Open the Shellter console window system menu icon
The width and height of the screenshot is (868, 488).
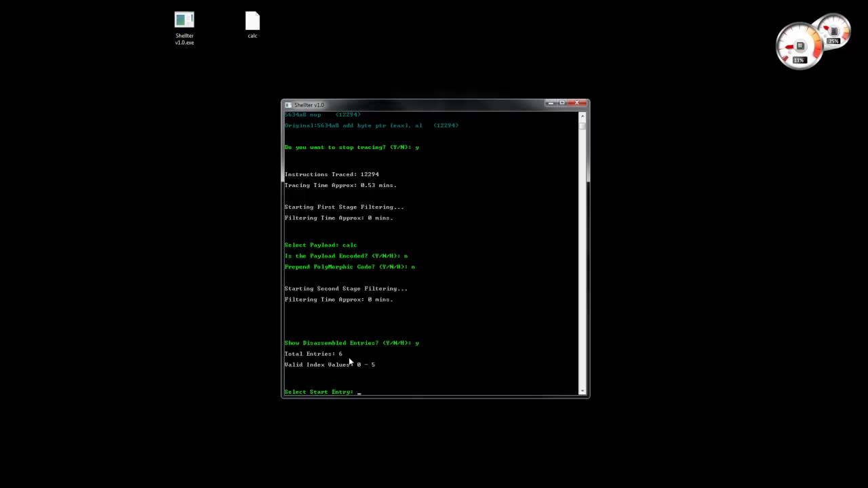tap(288, 105)
